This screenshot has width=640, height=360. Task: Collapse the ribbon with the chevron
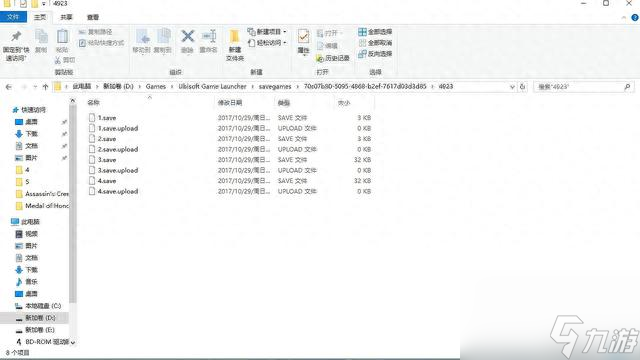(624, 18)
